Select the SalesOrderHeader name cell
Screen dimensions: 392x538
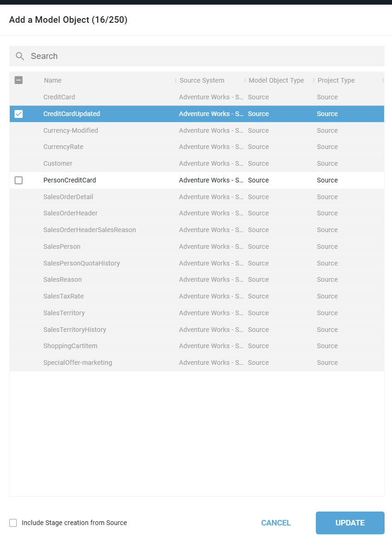71,213
